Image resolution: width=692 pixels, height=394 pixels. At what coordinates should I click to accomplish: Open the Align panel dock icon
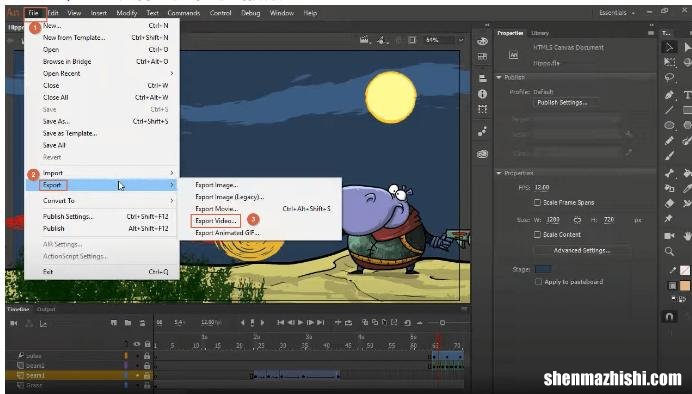(x=482, y=79)
